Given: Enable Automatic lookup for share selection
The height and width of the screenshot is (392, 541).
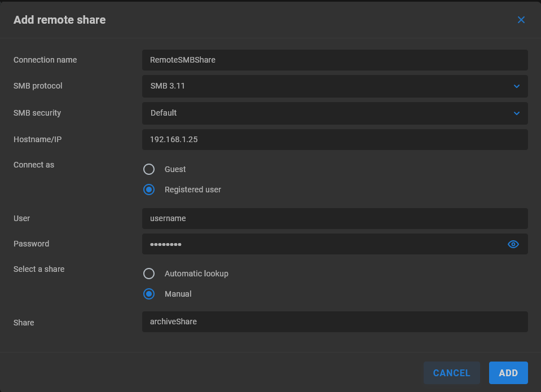Looking at the screenshot, I should pyautogui.click(x=149, y=274).
